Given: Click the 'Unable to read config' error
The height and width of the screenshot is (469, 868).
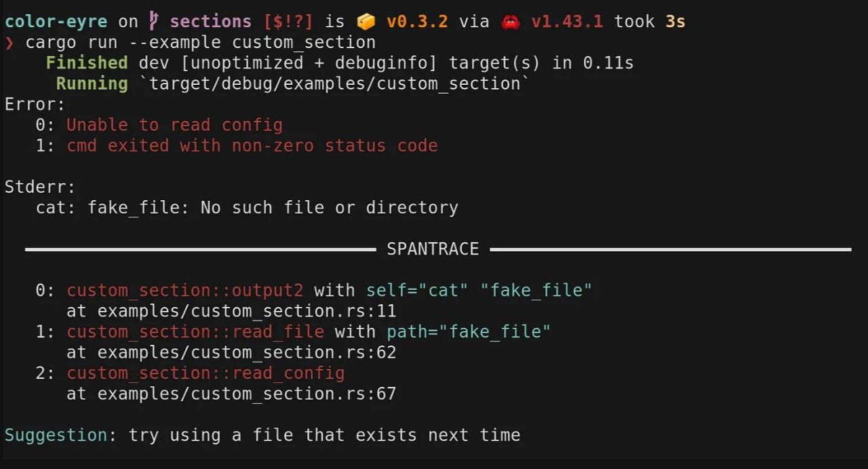Looking at the screenshot, I should 174,125.
